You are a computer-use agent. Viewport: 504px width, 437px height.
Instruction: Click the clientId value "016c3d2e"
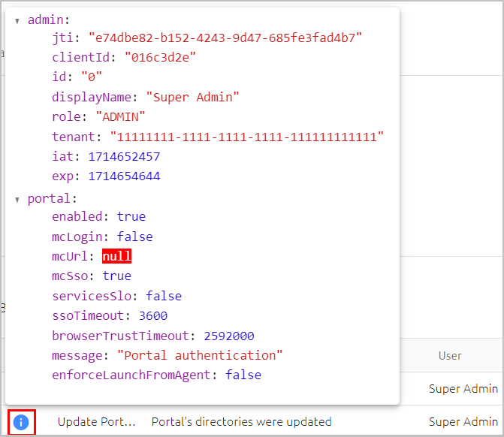pos(160,58)
